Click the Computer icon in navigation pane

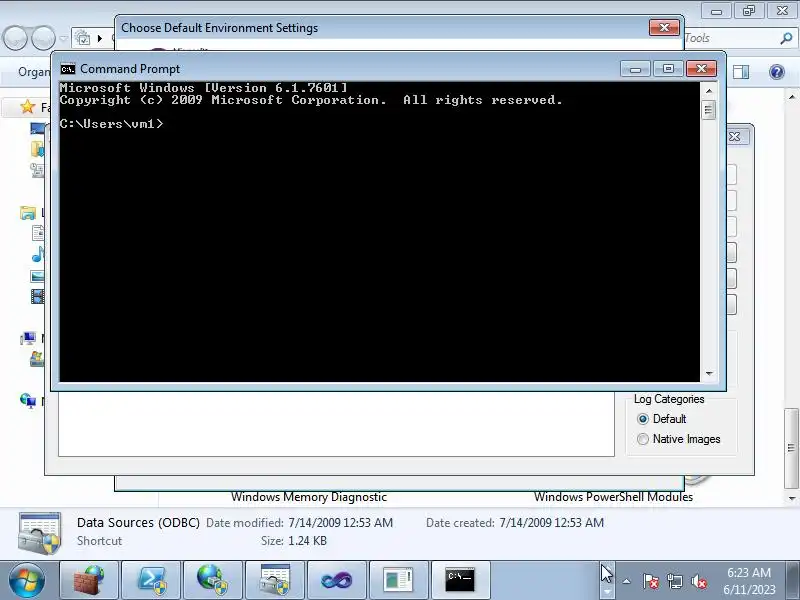[x=28, y=338]
